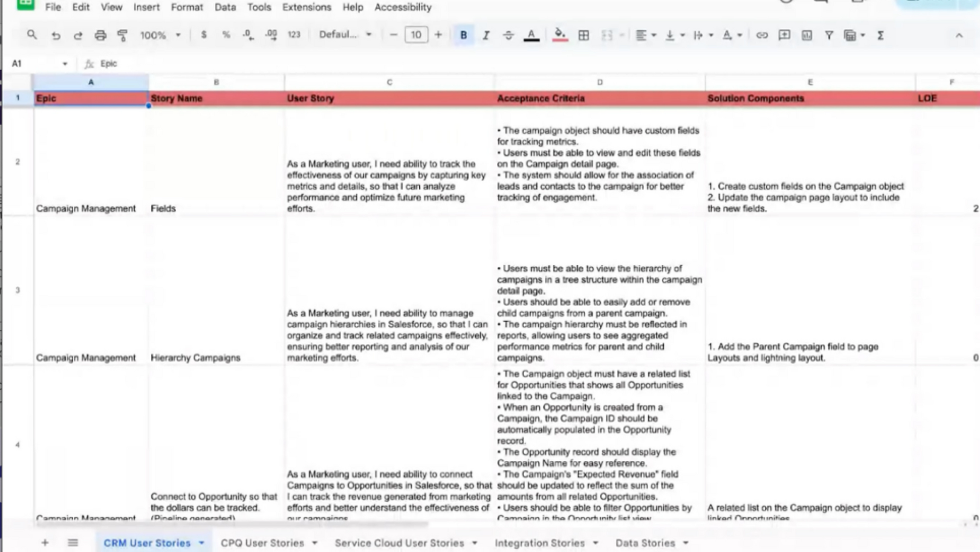Viewport: 980px width, 552px height.
Task: Click the borders icon
Action: (583, 35)
